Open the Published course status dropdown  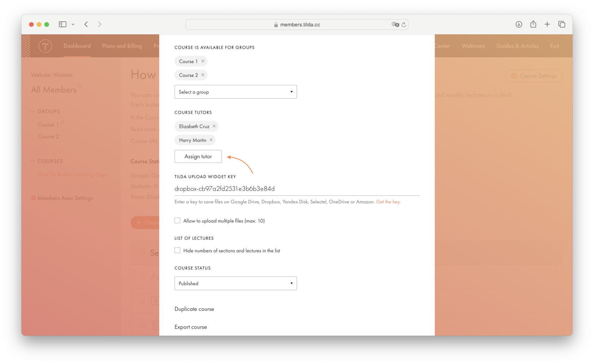pyautogui.click(x=235, y=283)
